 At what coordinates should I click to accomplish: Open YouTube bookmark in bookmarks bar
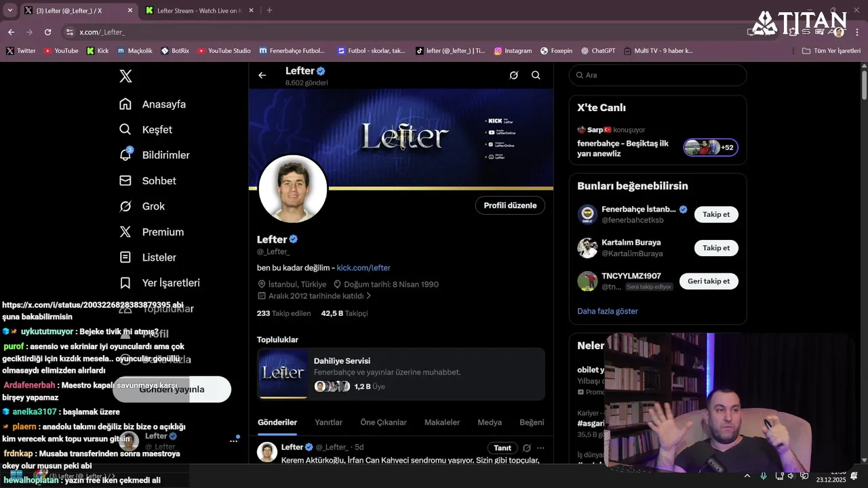(x=61, y=51)
